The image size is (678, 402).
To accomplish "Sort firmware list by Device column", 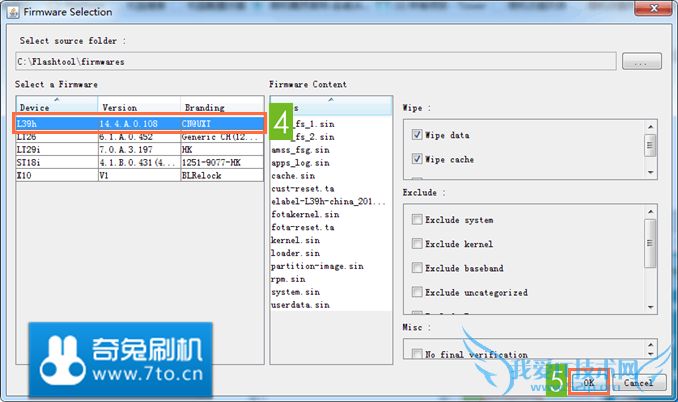I will point(57,107).
